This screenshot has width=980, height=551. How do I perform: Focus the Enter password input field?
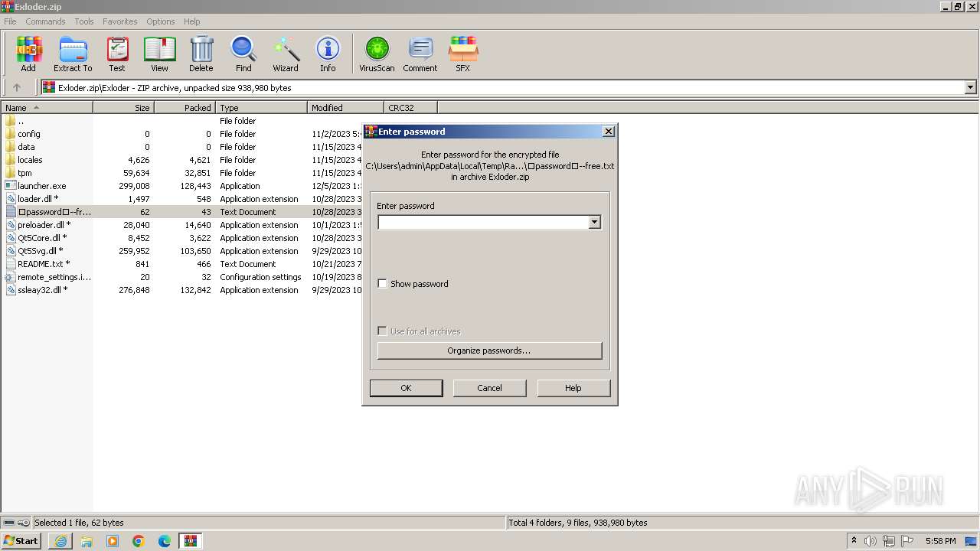483,223
